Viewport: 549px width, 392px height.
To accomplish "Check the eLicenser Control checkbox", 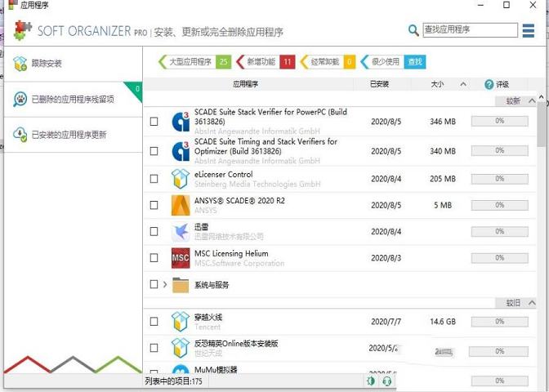I will pos(154,178).
